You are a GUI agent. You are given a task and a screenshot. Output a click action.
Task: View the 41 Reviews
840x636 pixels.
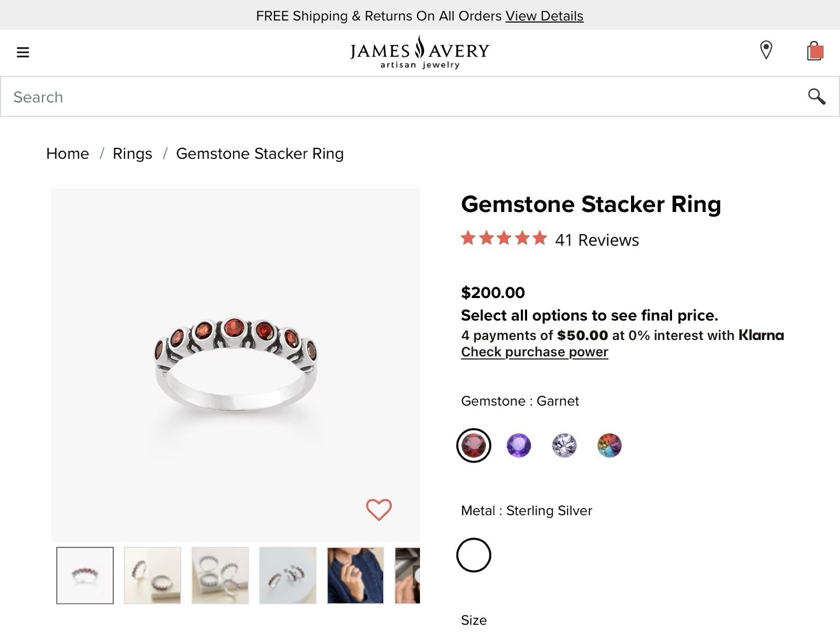(x=597, y=240)
